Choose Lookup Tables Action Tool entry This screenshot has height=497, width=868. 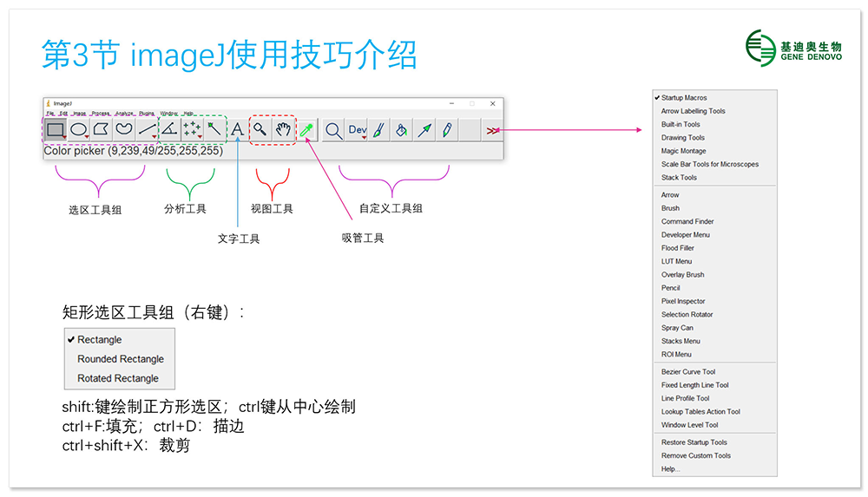pyautogui.click(x=714, y=412)
